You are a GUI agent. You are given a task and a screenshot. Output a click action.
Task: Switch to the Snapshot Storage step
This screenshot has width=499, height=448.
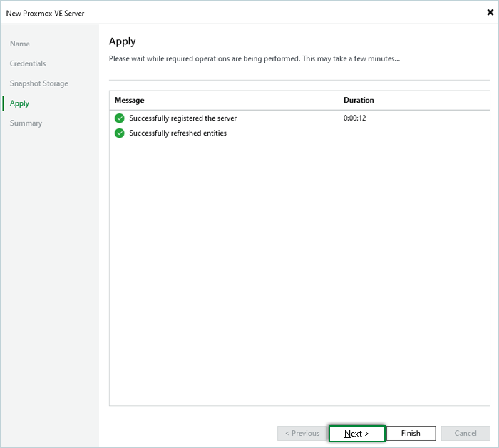point(39,84)
